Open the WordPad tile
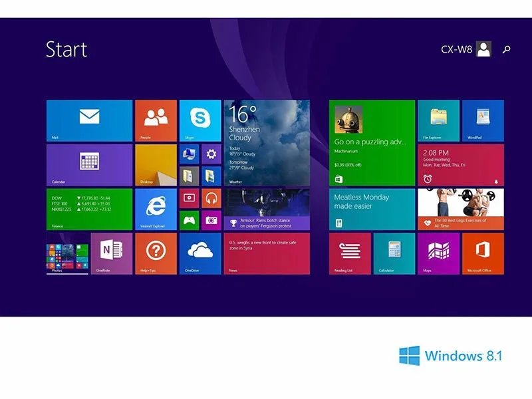 (x=483, y=121)
